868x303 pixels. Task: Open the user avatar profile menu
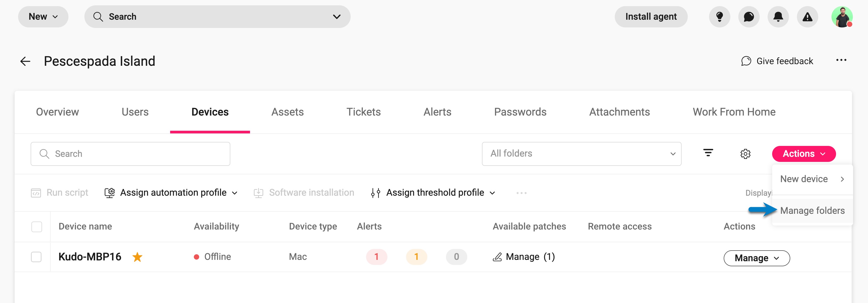point(842,17)
